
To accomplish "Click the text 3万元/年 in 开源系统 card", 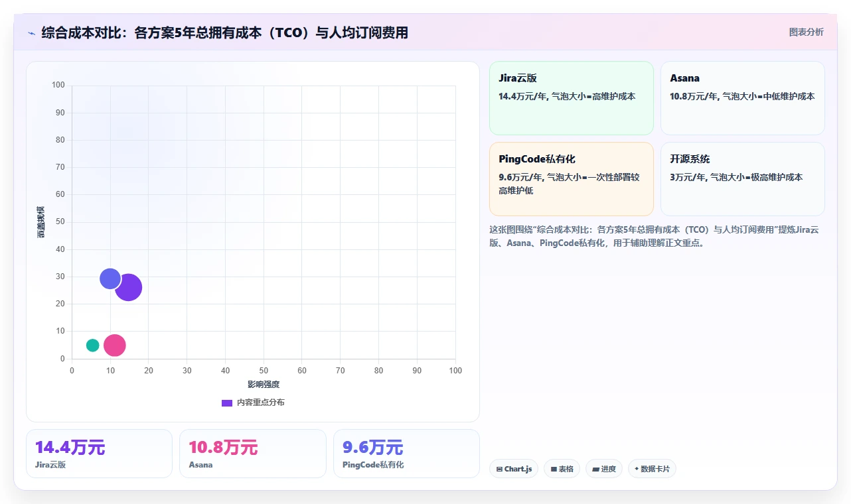I will coord(688,177).
